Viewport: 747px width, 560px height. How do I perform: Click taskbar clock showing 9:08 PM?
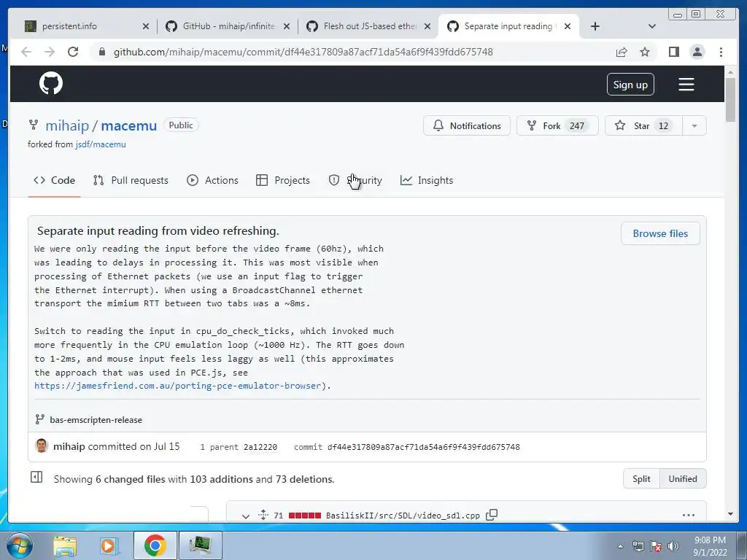[710, 546]
